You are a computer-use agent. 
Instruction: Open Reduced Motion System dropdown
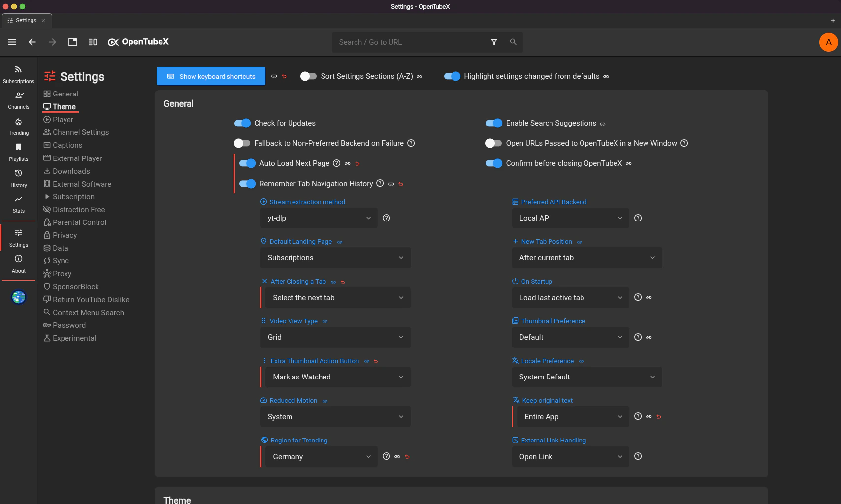335,417
